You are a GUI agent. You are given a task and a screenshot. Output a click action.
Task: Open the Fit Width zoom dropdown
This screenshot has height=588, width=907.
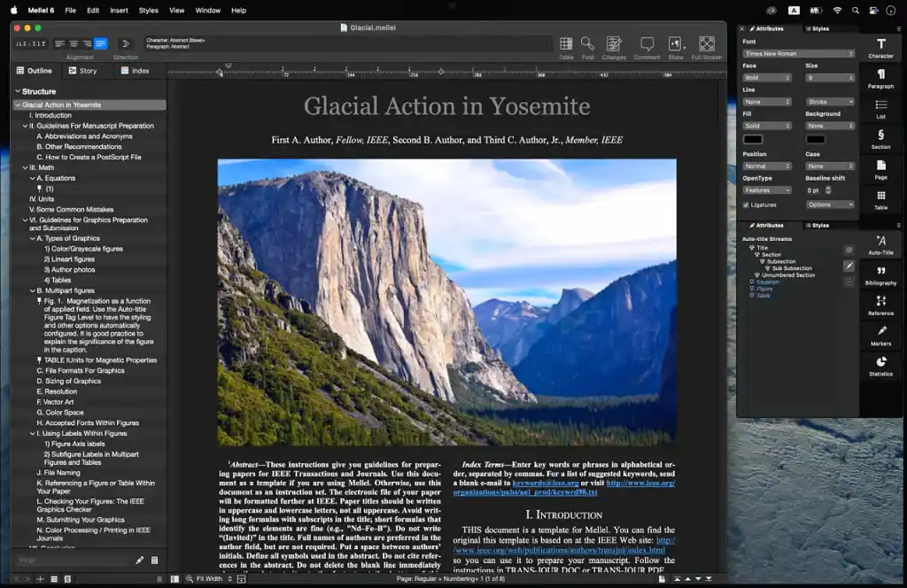(x=211, y=578)
